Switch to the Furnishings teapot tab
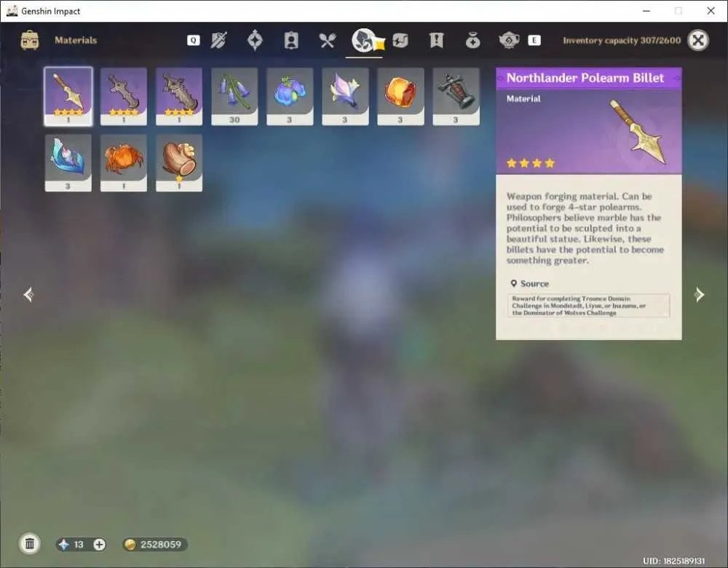 click(509, 40)
